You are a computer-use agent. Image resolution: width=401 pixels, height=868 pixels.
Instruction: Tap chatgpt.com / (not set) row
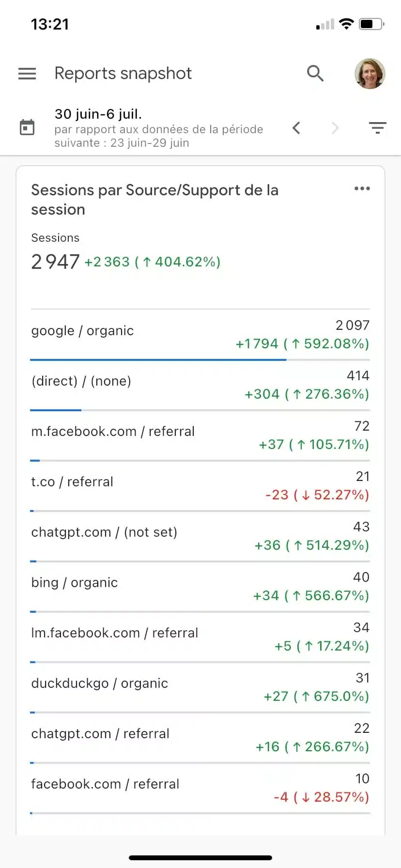(x=200, y=537)
